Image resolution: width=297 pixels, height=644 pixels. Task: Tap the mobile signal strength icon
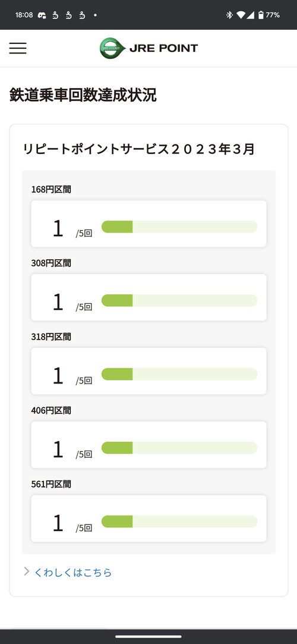(x=250, y=15)
